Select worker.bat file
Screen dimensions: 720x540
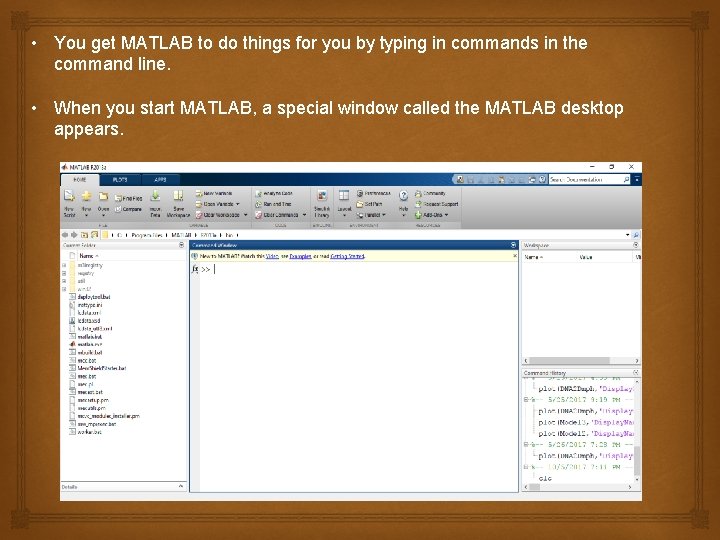[x=90, y=432]
